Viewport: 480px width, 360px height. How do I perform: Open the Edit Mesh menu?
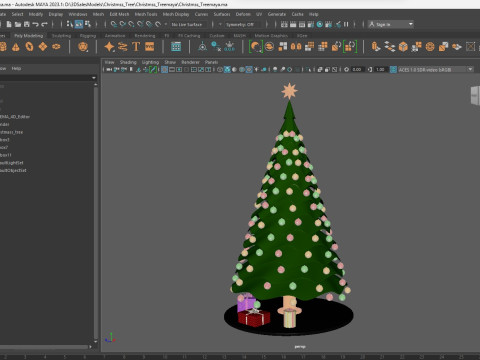(x=119, y=14)
